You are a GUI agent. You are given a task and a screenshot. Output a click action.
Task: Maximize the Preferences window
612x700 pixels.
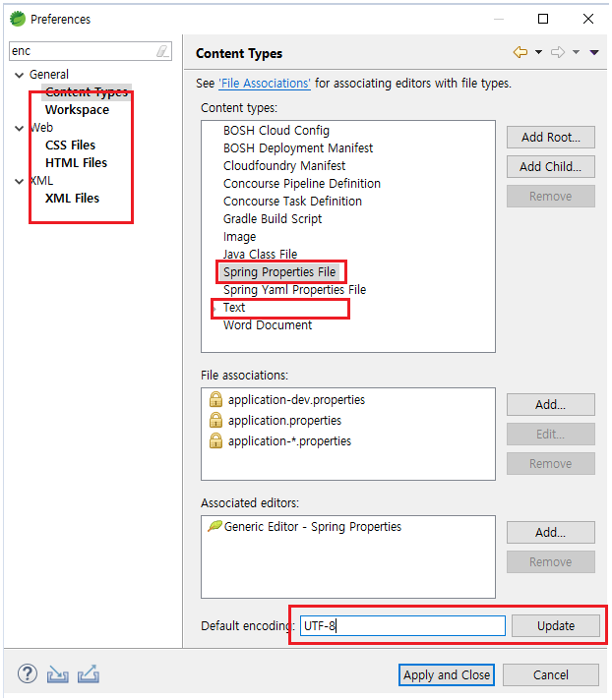[543, 19]
